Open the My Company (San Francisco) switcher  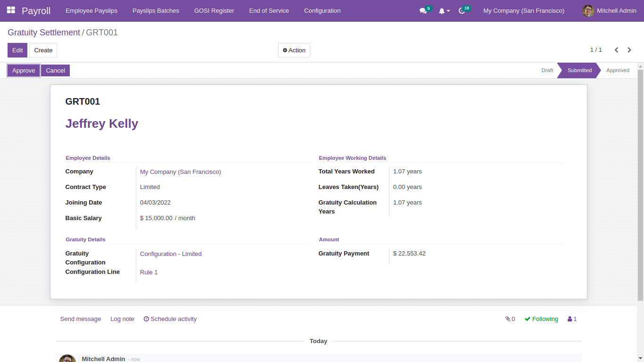pos(523,10)
